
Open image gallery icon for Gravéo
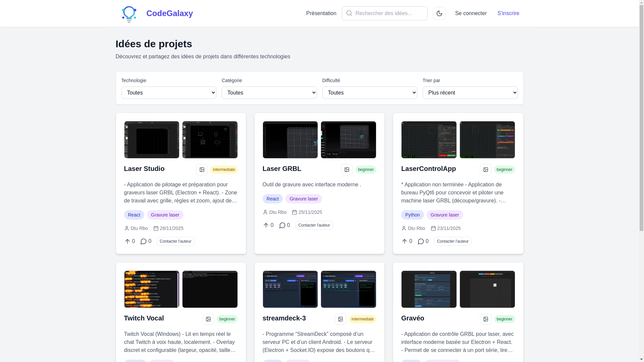[x=486, y=319]
